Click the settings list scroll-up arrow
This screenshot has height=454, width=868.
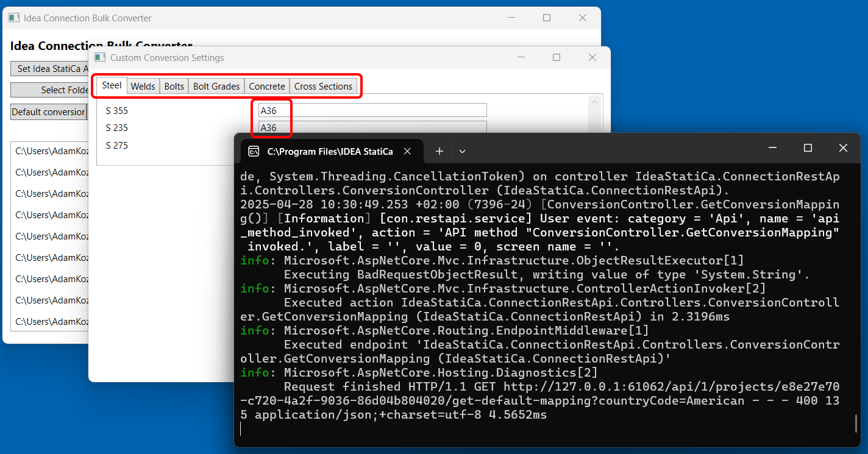point(594,101)
